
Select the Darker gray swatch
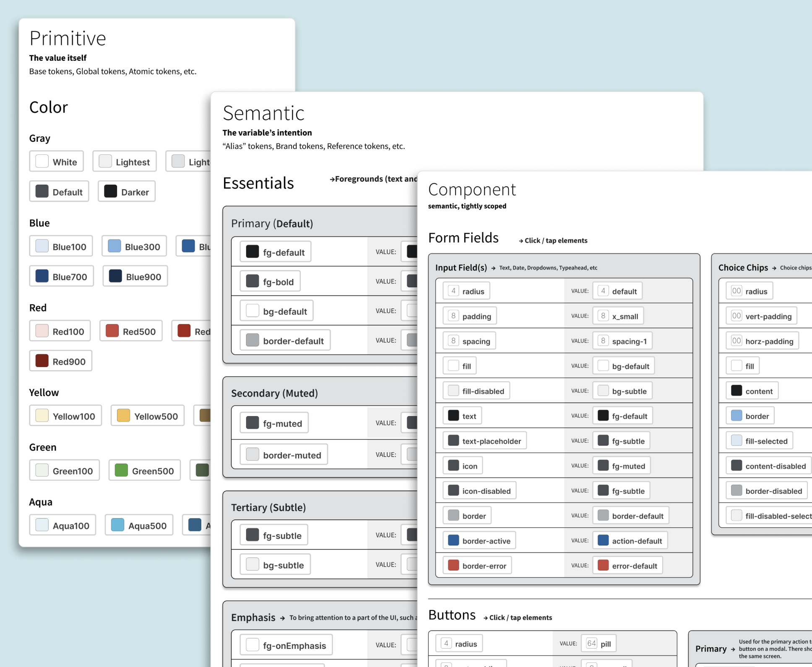tap(127, 192)
